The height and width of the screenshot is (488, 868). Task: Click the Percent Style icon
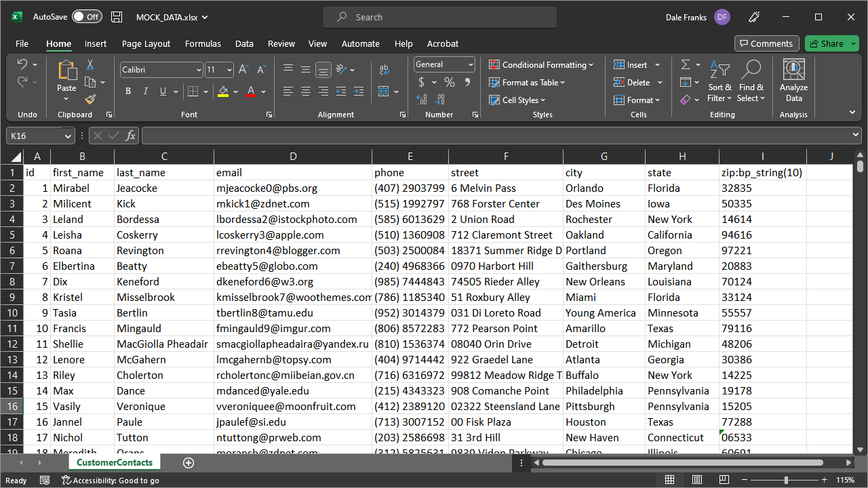449,82
